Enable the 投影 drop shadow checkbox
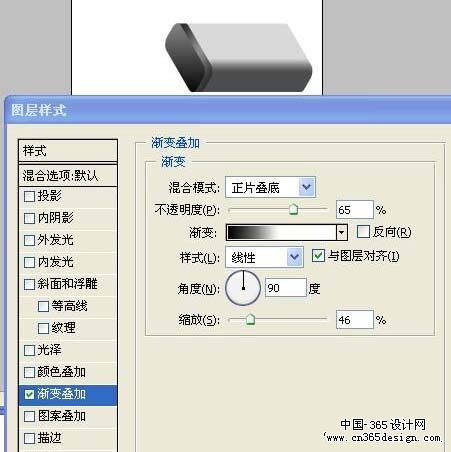The width and height of the screenshot is (451, 452). [29, 196]
